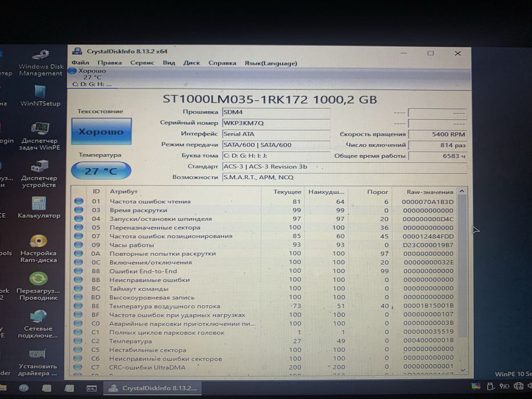Select row Запуски/остановки шпинделя

265,219
